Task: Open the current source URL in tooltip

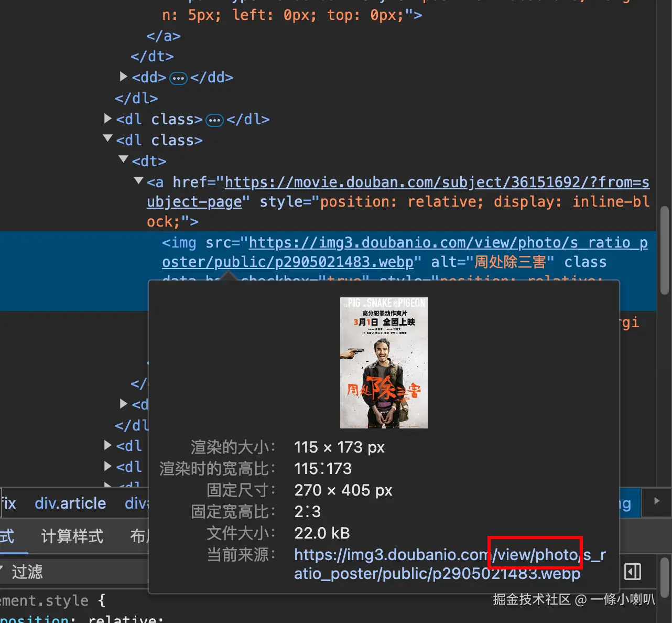Action: (x=450, y=564)
